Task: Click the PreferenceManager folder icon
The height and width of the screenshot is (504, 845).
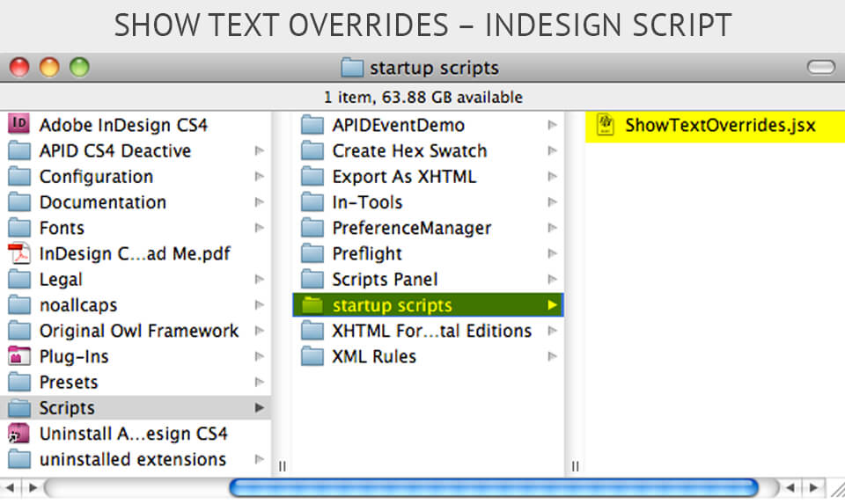Action: 312,227
